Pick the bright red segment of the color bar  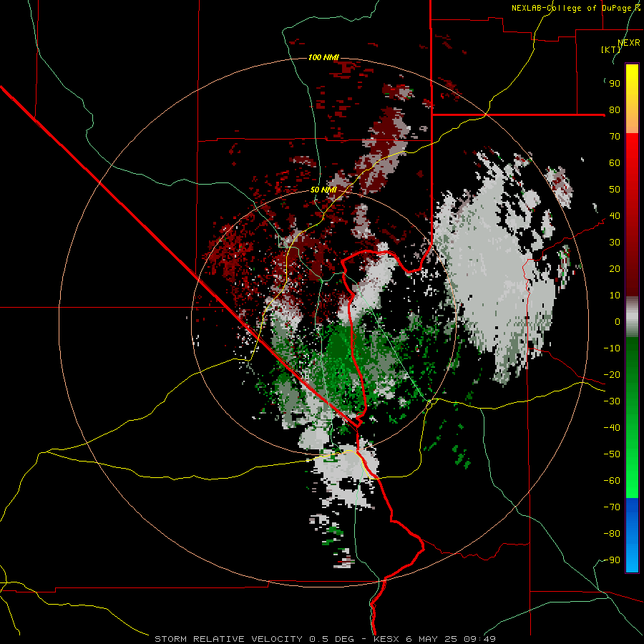tap(632, 172)
